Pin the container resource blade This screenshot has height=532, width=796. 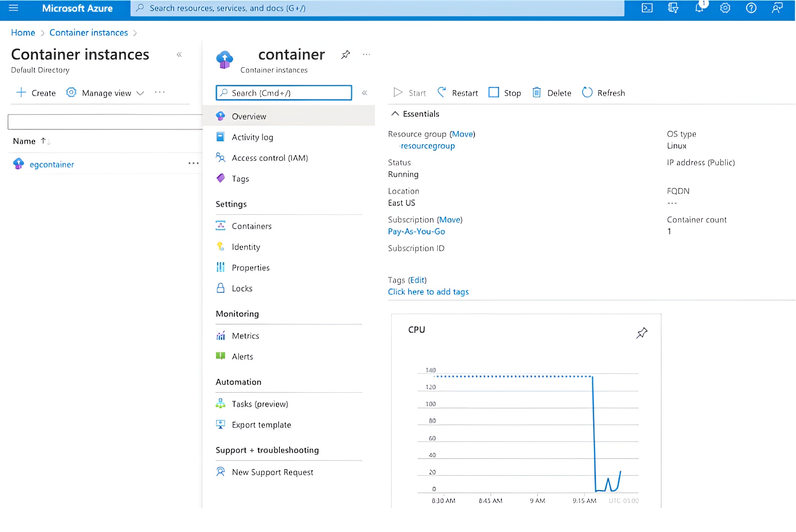(x=346, y=55)
